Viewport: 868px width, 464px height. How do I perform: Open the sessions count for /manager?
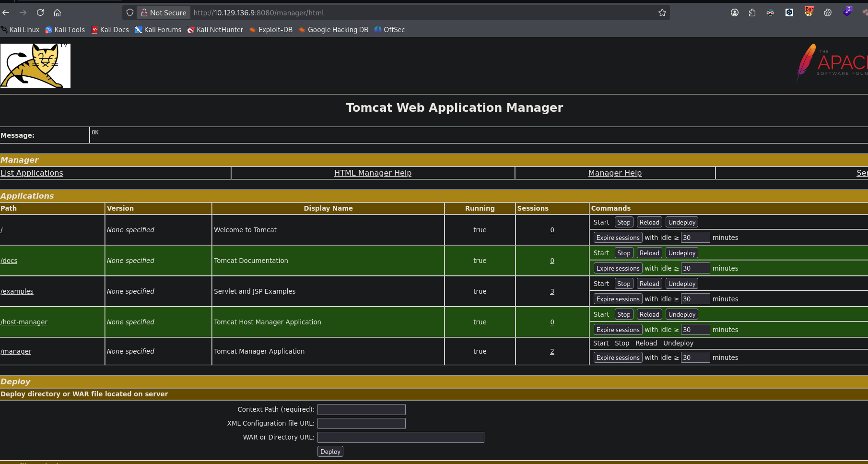click(552, 351)
